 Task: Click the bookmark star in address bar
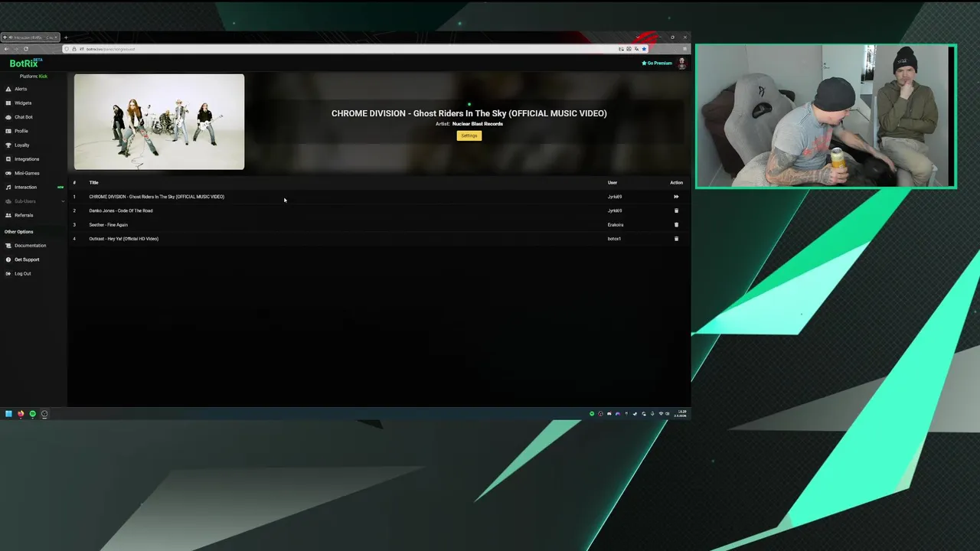tap(644, 49)
